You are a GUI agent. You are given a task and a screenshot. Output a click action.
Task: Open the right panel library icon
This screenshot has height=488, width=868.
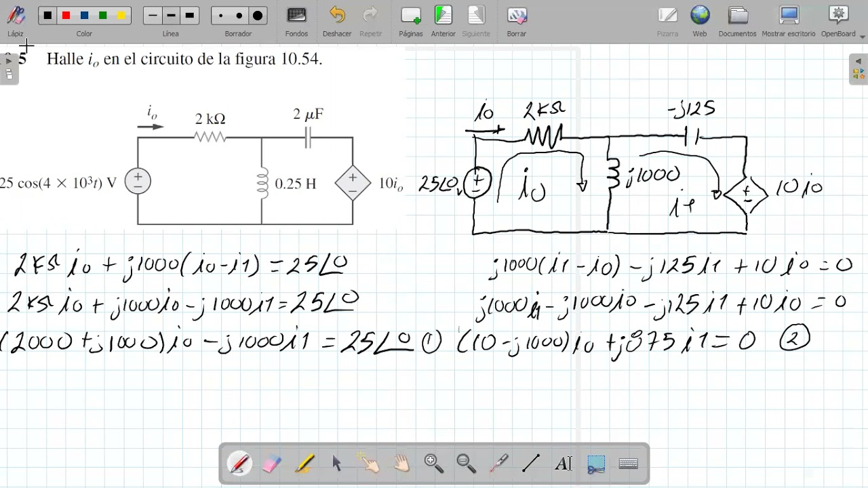point(858,74)
